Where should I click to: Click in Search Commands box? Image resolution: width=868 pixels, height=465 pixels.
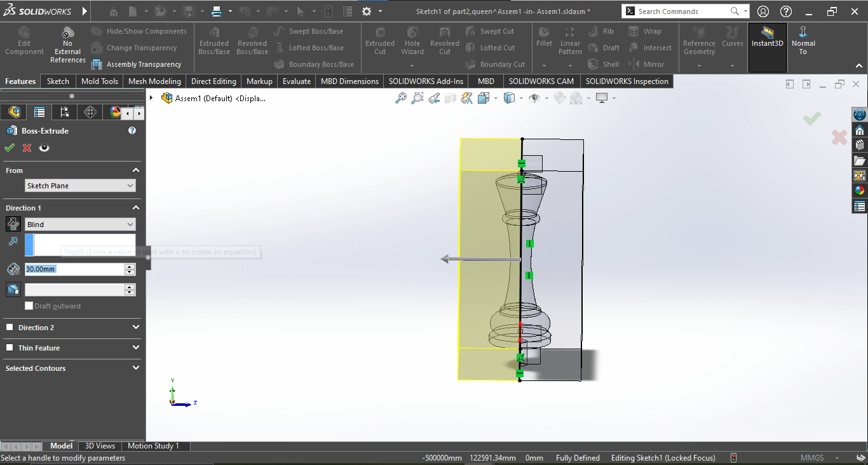point(683,11)
